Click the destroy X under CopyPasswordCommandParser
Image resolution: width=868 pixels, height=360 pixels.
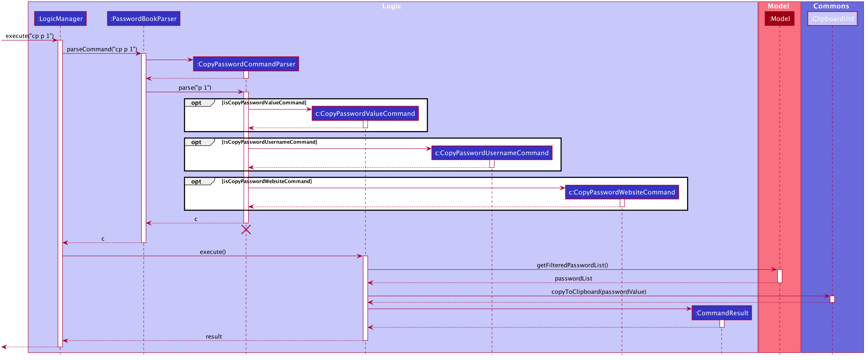point(246,229)
